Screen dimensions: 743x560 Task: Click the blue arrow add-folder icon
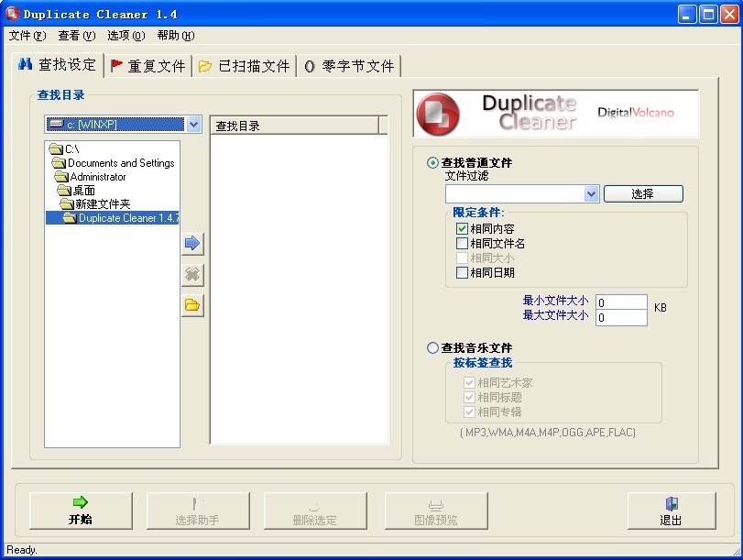192,244
